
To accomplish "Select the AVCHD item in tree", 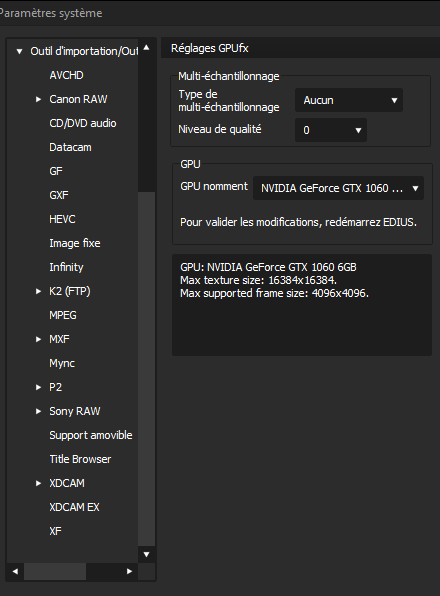I will tap(66, 75).
